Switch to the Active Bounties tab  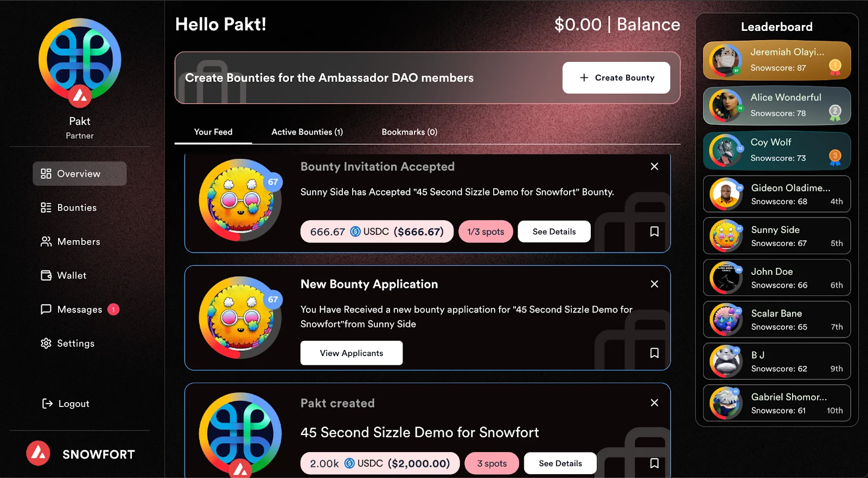[306, 132]
